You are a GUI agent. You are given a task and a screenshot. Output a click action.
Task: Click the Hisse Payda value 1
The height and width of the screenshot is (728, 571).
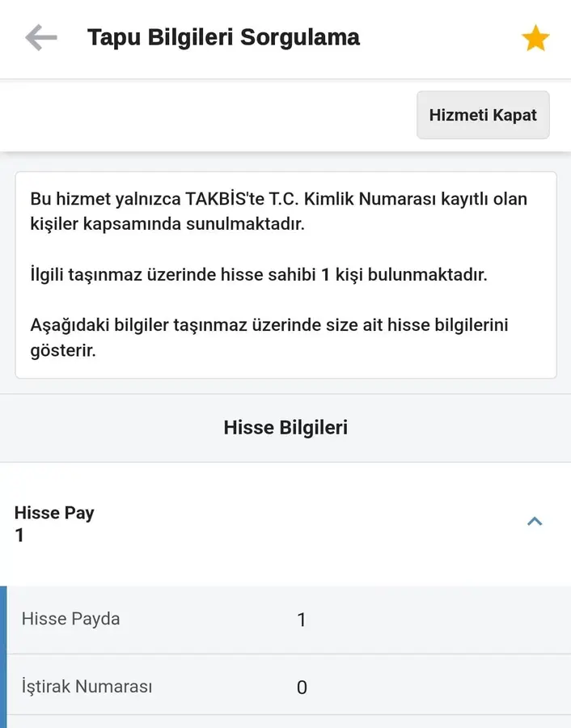pyautogui.click(x=302, y=620)
